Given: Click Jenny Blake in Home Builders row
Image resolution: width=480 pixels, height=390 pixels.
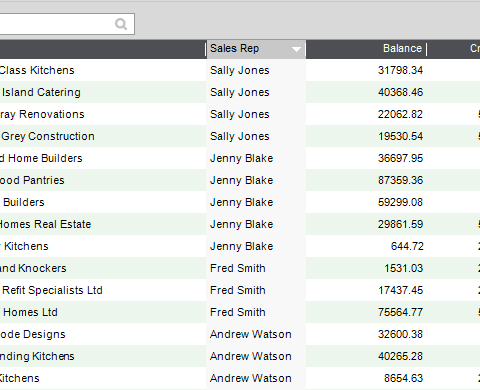Looking at the screenshot, I should click(x=241, y=158).
